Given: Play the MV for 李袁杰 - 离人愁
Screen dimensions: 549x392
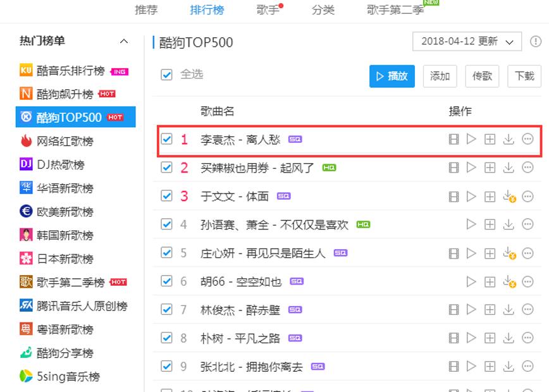Looking at the screenshot, I should 453,139.
